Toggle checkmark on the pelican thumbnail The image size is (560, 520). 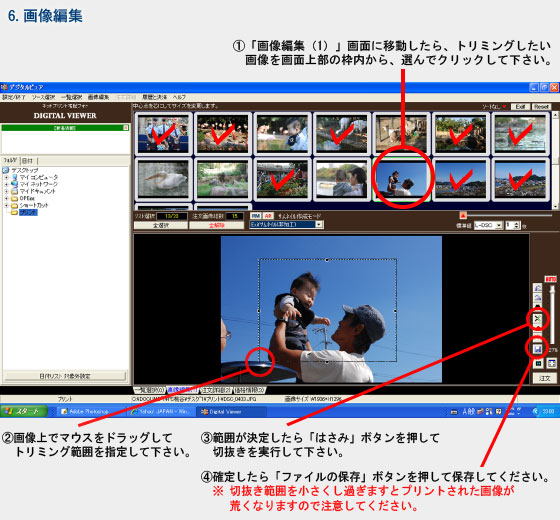point(164,179)
